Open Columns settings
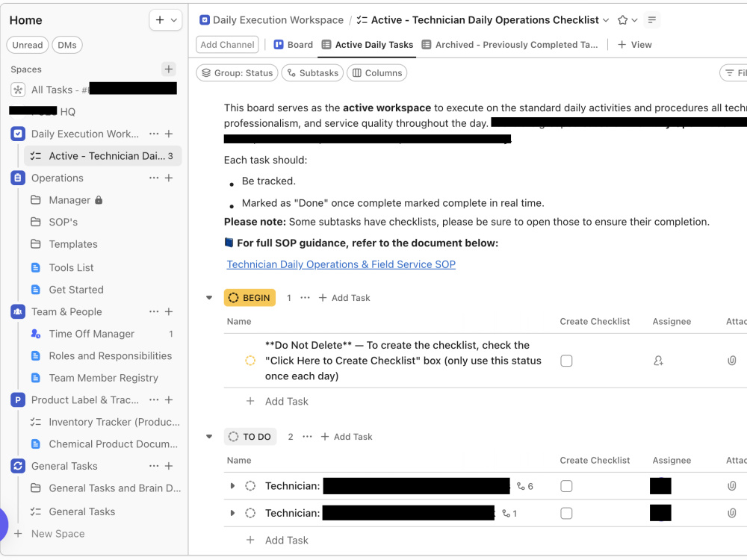The image size is (747, 560). pyautogui.click(x=376, y=73)
